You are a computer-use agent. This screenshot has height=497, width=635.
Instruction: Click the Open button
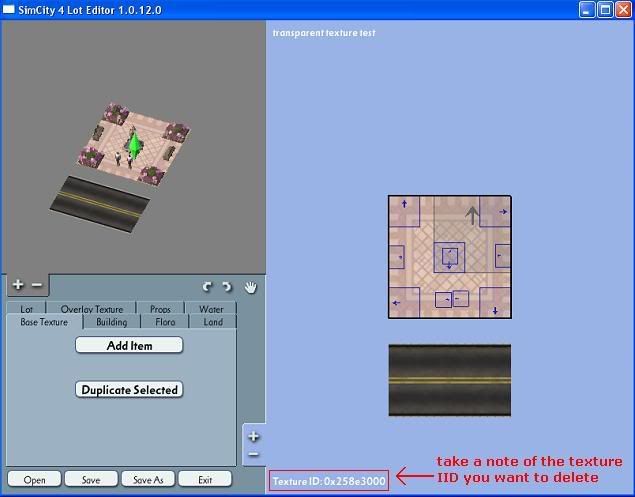(x=34, y=480)
